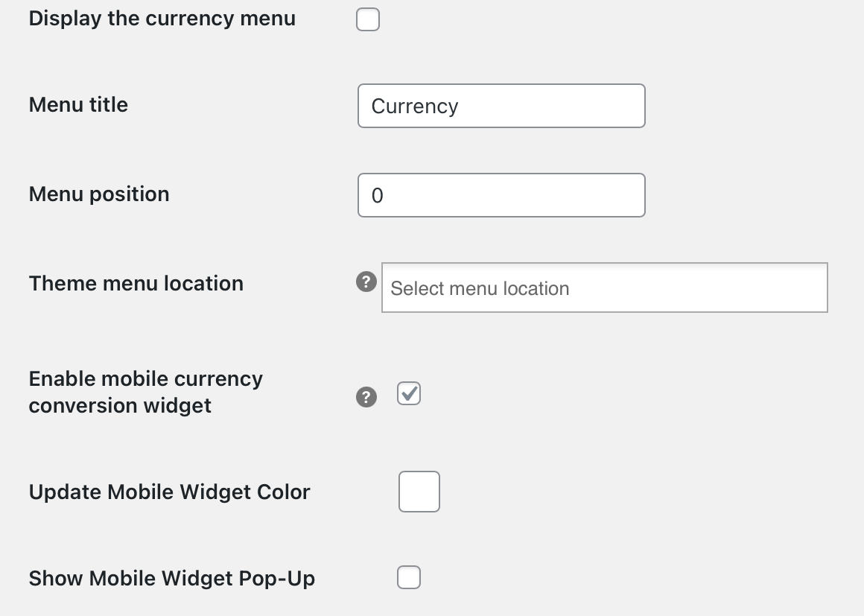This screenshot has height=616, width=864.
Task: Click the "Select menu location" placeholder text
Action: coord(480,288)
